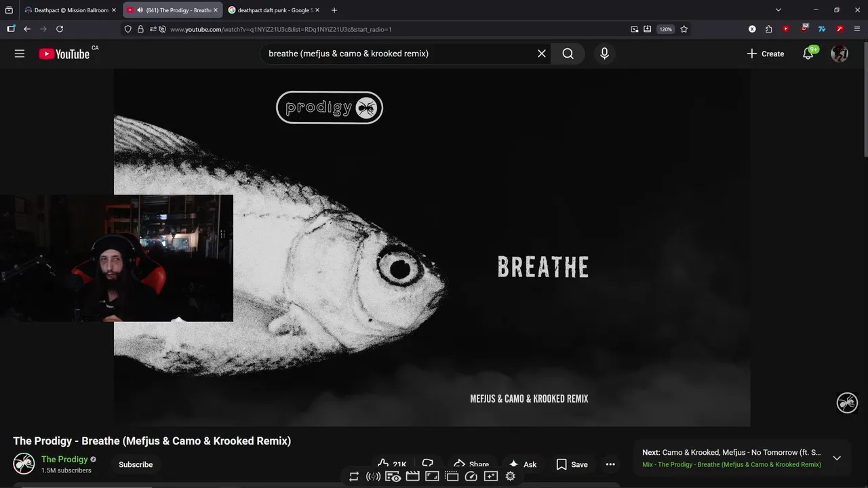Open the Ask AI button

[522, 464]
